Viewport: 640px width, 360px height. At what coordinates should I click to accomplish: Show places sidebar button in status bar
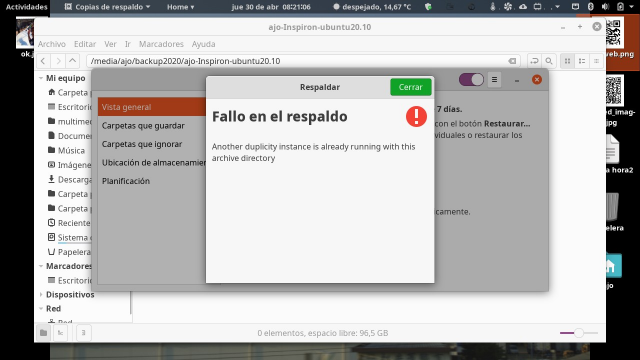[x=43, y=333]
